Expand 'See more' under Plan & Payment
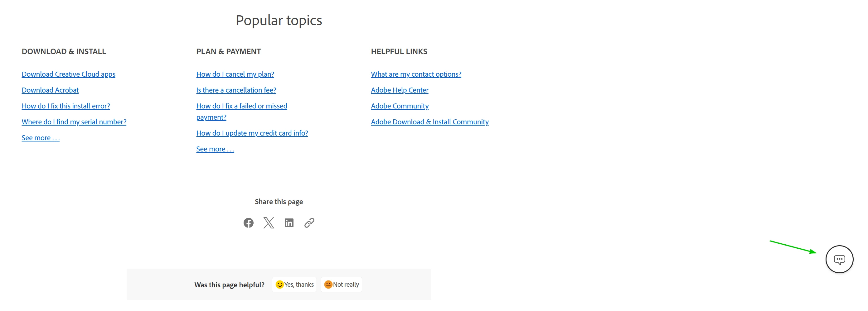The width and height of the screenshot is (868, 311). (x=215, y=149)
